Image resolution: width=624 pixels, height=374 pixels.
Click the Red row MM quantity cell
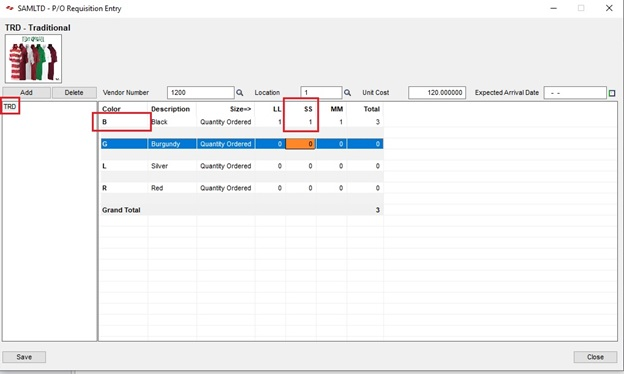coord(332,188)
